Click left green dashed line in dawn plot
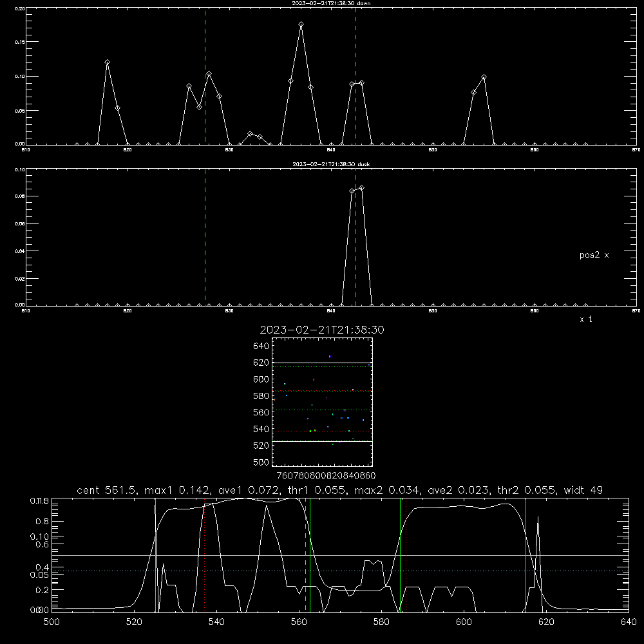 coord(205,76)
